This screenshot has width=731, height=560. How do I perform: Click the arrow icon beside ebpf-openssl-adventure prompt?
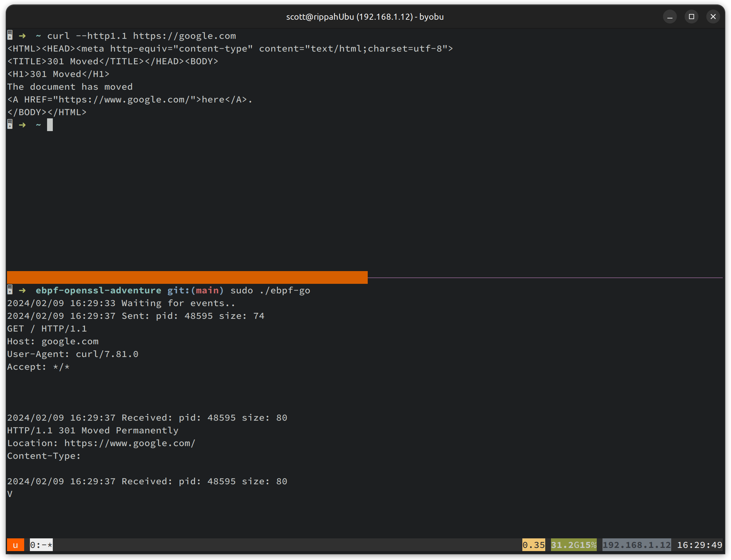[x=22, y=290]
